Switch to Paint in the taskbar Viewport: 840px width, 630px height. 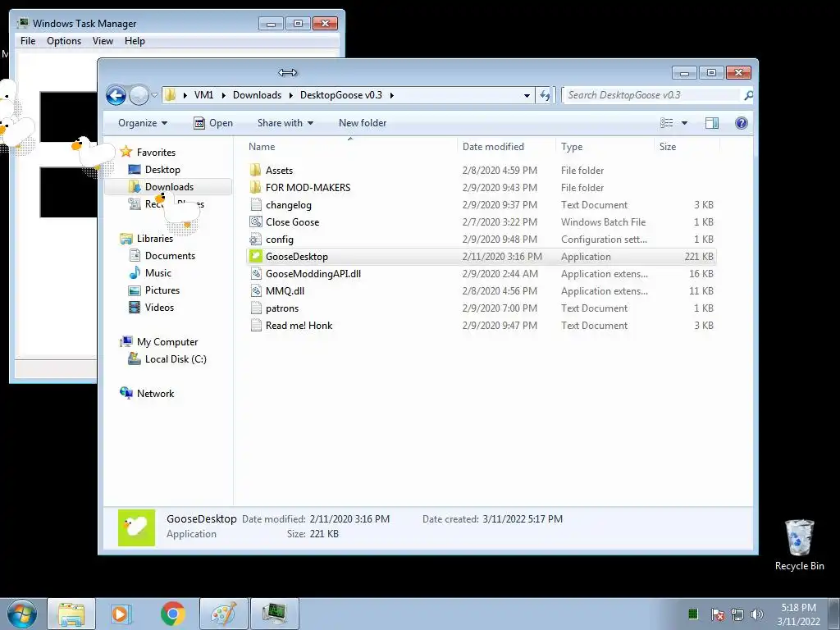coord(224,614)
